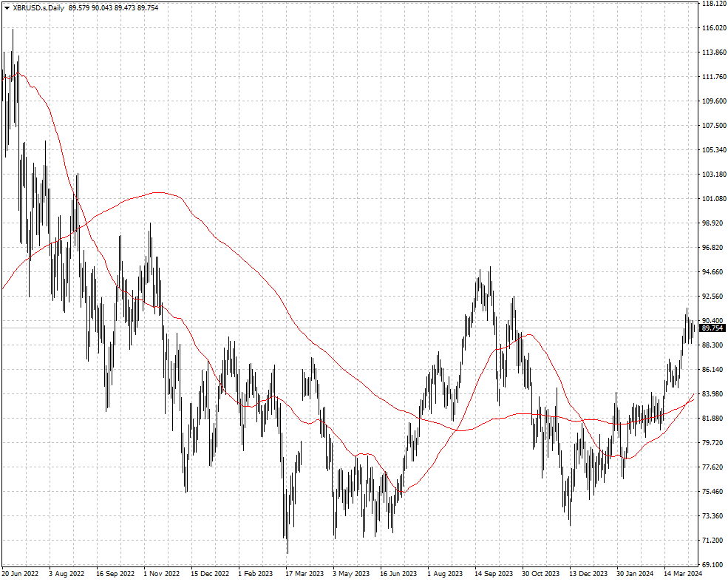Select the price scale label 83.980
This screenshot has height=582, width=728.
(x=712, y=393)
